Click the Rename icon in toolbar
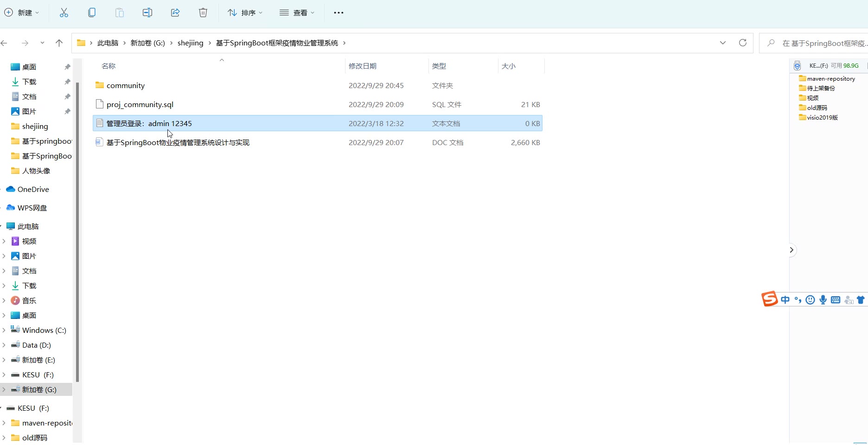 pyautogui.click(x=147, y=13)
